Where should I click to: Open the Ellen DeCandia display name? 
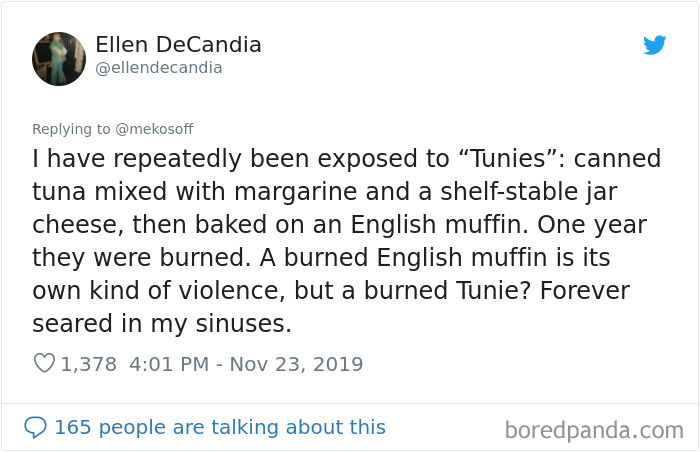178,45
